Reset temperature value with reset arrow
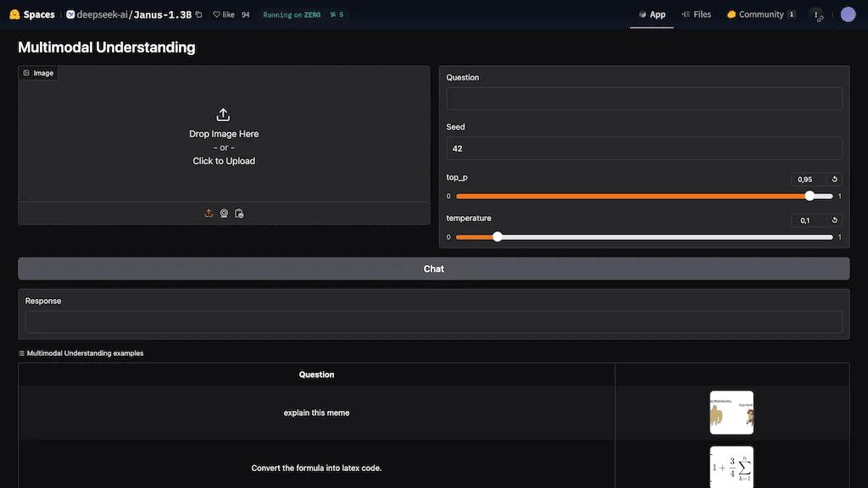 pyautogui.click(x=834, y=219)
